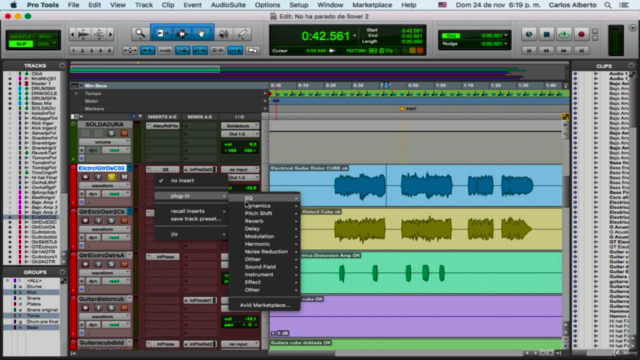Open Clips list popup menu
Image resolution: width=640 pixels, height=360 pixels.
631,65
